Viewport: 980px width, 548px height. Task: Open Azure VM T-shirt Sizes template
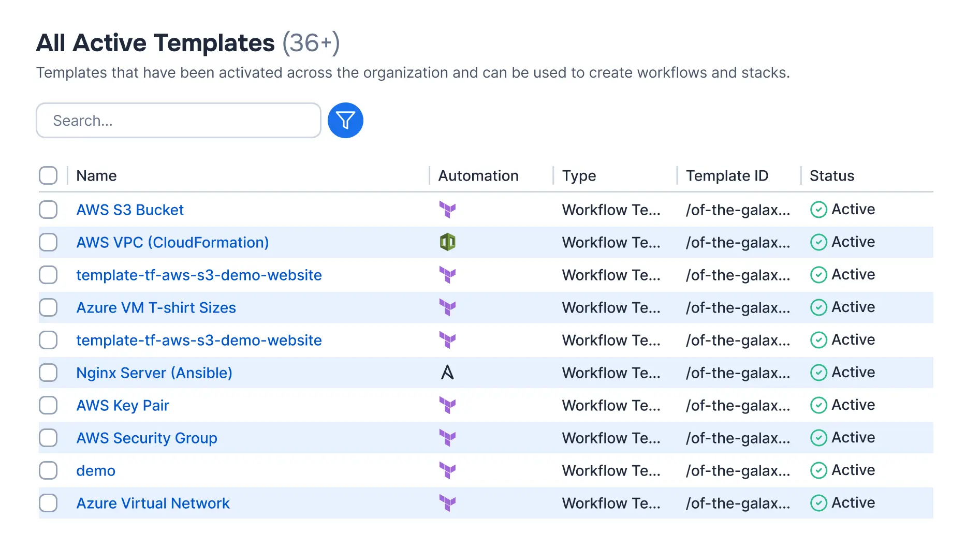point(156,307)
